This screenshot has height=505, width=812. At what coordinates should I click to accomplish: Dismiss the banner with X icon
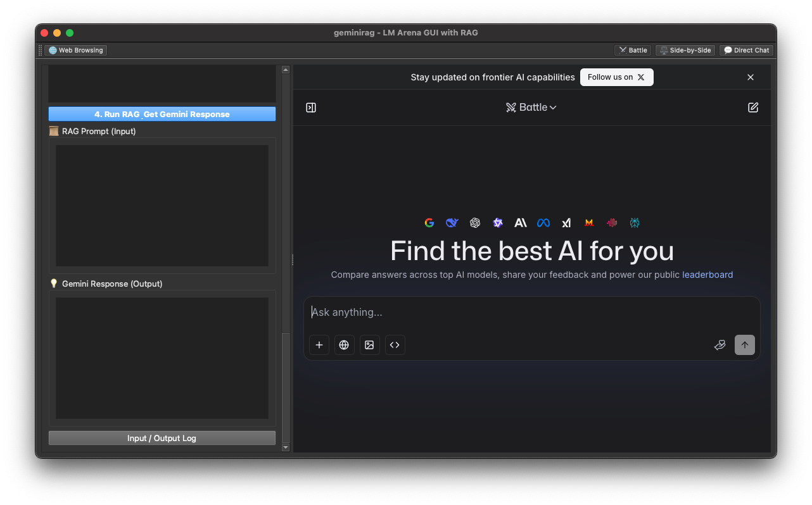pos(751,77)
